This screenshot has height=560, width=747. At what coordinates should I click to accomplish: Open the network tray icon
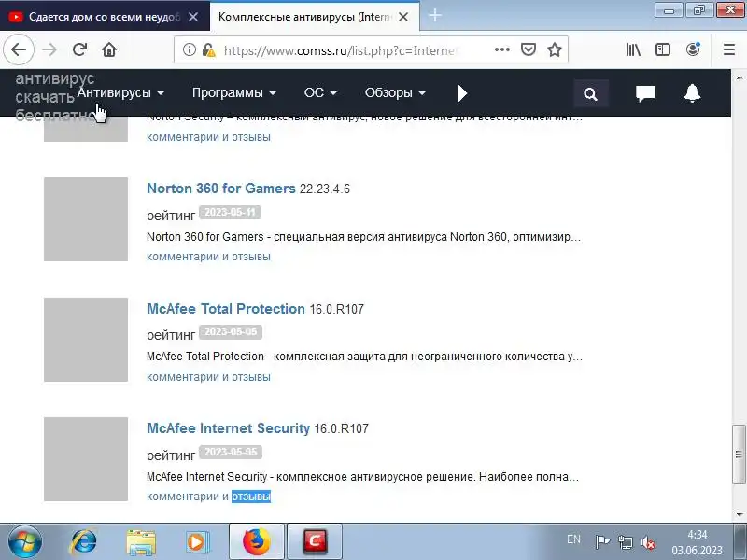pyautogui.click(x=625, y=542)
